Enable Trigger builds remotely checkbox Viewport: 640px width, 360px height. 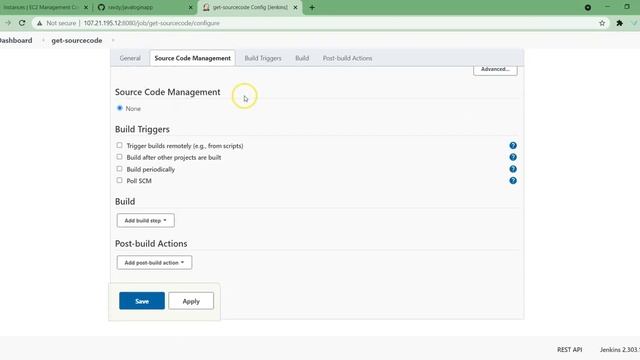(119, 145)
